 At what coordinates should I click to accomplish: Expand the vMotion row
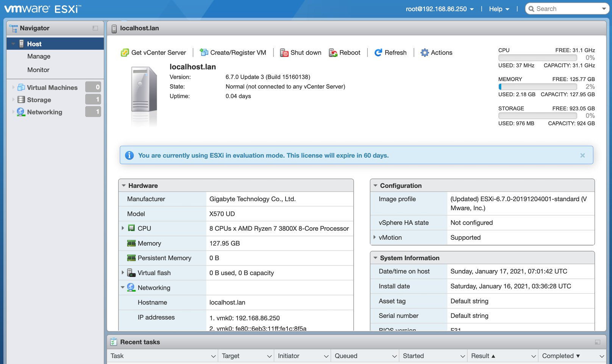pos(375,237)
